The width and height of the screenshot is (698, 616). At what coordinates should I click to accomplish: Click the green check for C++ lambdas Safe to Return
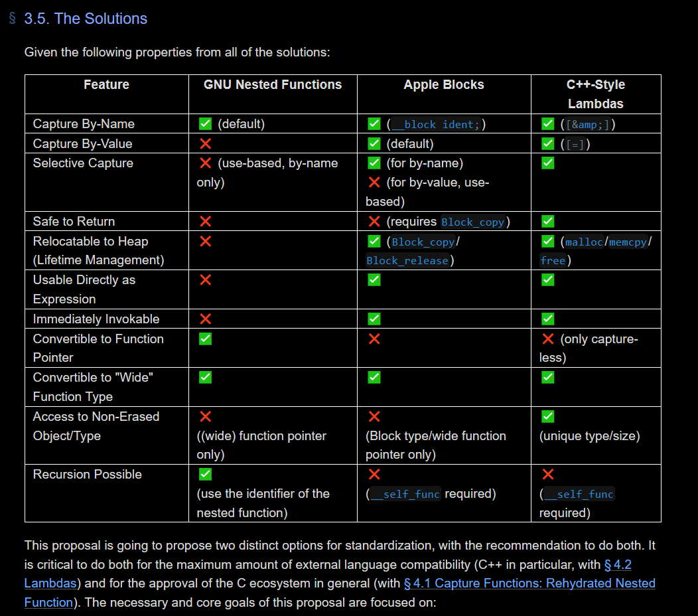547,221
